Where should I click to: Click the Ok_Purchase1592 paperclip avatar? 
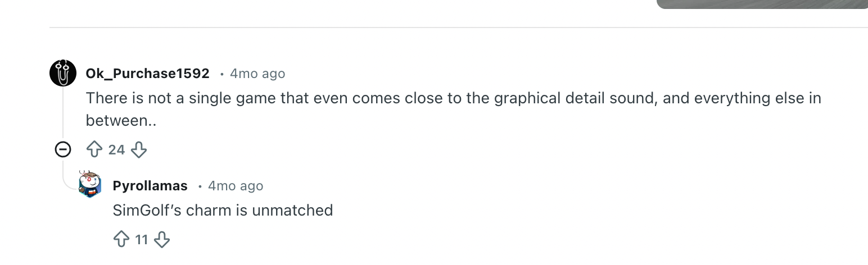pyautogui.click(x=63, y=73)
